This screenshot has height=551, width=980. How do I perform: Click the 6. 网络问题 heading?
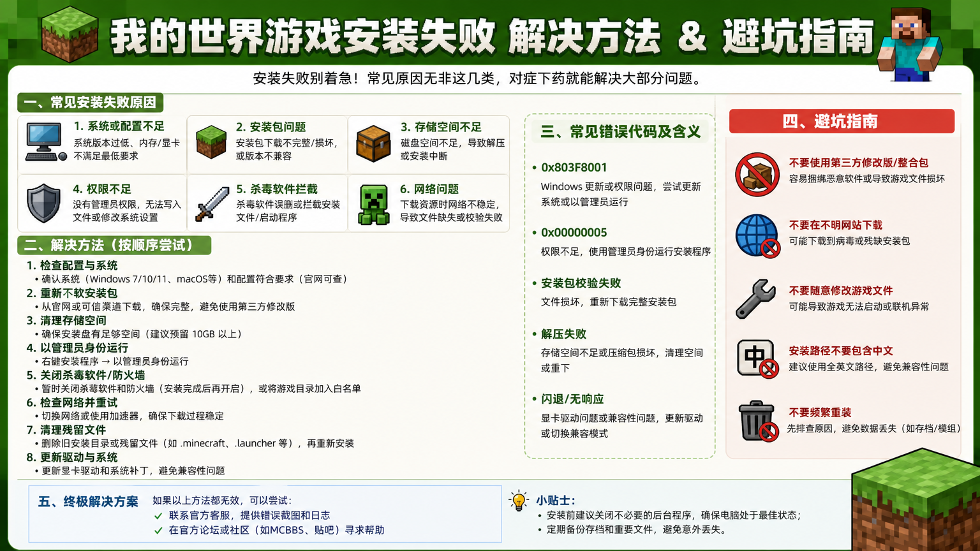tap(429, 189)
